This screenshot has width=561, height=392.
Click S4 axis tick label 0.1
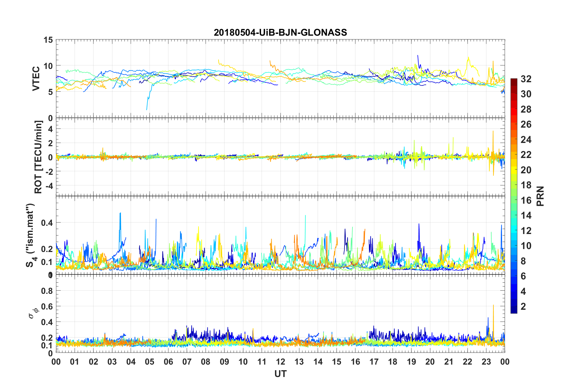(47, 262)
